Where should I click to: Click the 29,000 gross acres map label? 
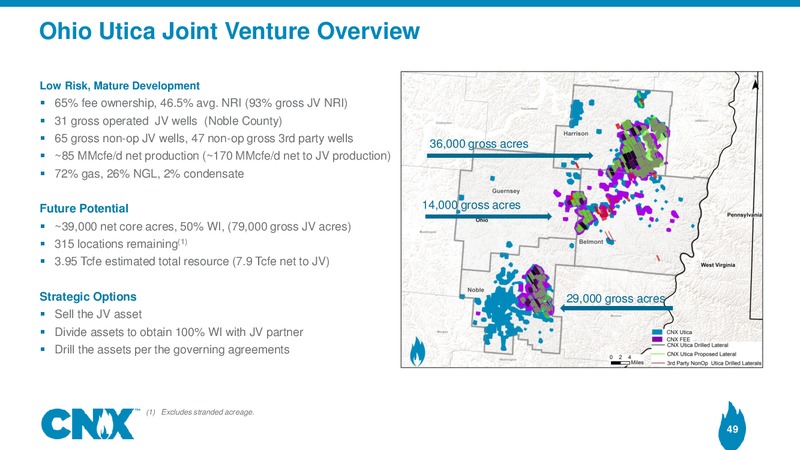point(615,298)
